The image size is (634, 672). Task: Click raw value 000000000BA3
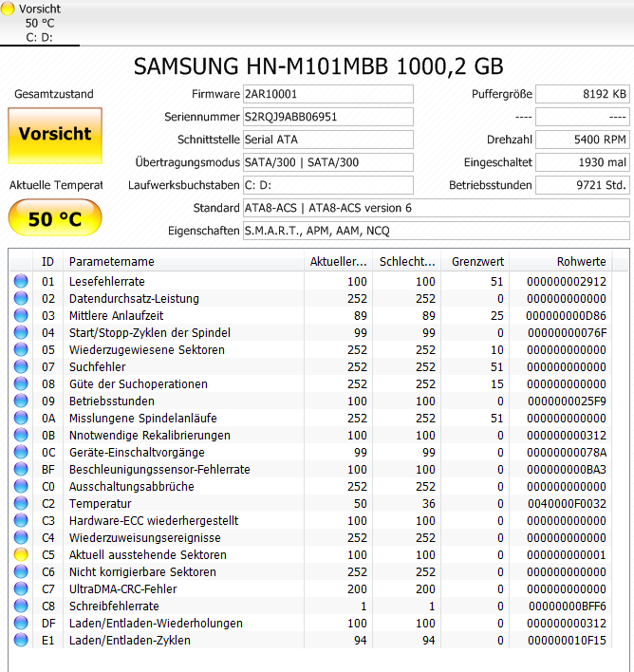(x=567, y=469)
